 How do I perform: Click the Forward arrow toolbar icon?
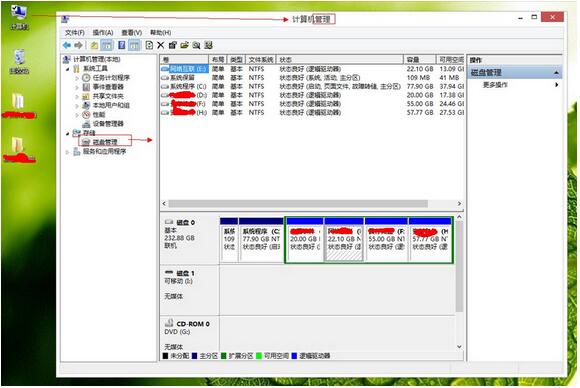78,45
